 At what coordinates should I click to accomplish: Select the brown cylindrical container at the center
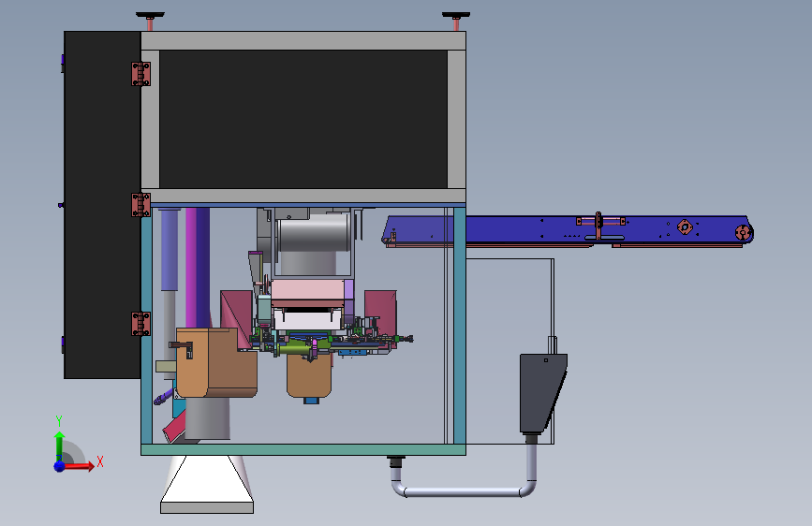309,375
